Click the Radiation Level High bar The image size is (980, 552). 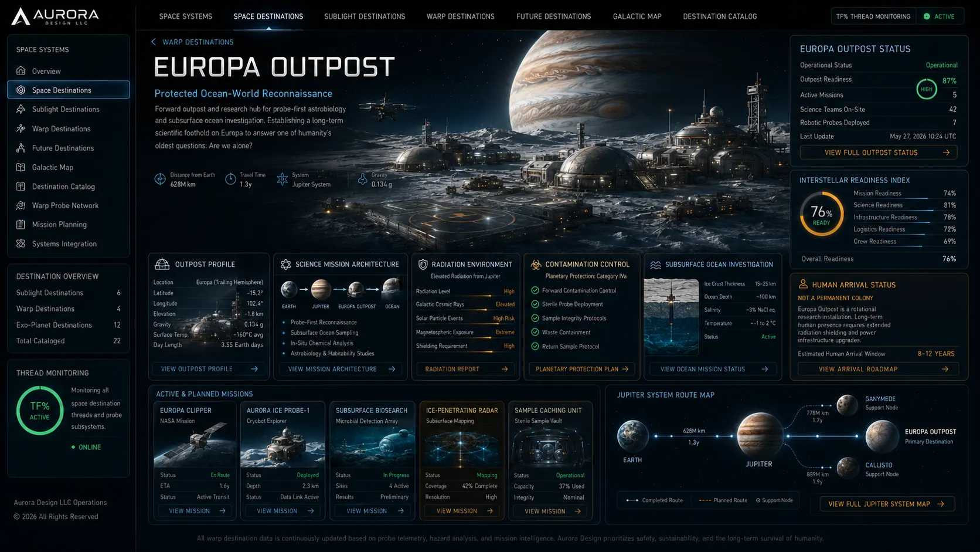pyautogui.click(x=465, y=296)
